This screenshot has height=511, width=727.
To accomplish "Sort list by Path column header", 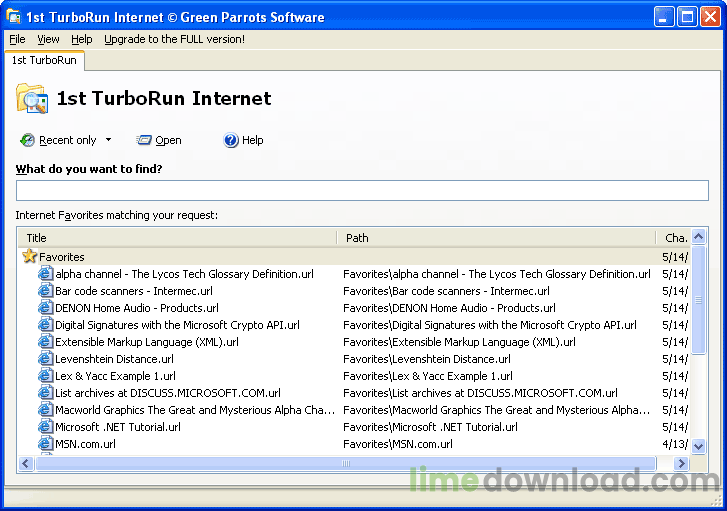I will pos(496,238).
